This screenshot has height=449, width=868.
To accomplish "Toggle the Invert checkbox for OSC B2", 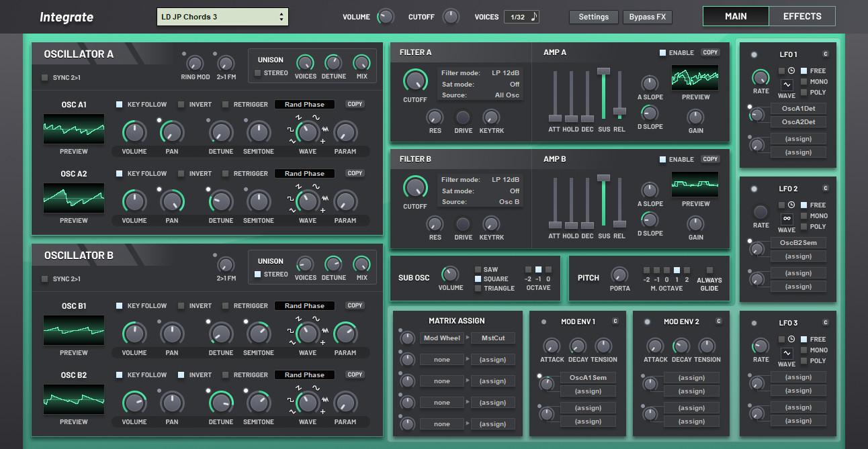I will point(181,375).
